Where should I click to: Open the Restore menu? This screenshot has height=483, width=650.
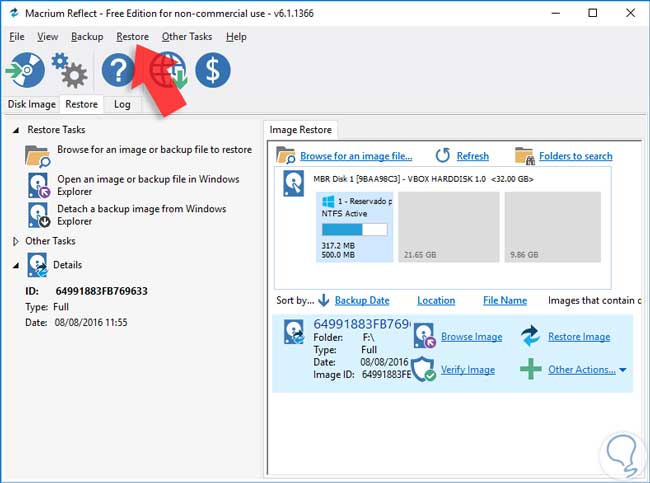(x=132, y=37)
